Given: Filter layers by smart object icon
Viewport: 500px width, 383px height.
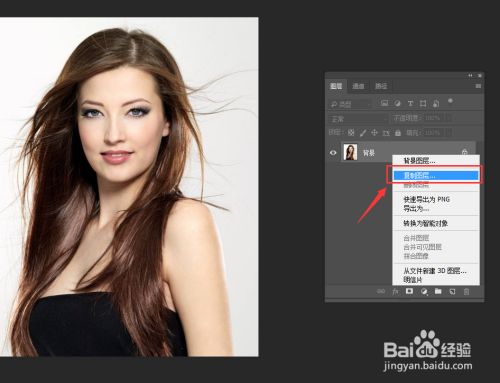Looking at the screenshot, I should pyautogui.click(x=436, y=103).
